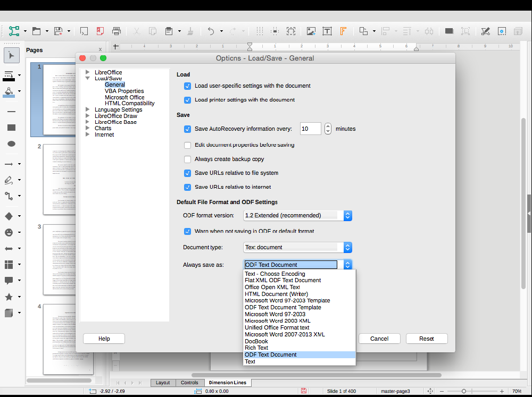Expand the LibreOffice Draw tree node
532x397 pixels.
[x=88, y=116]
